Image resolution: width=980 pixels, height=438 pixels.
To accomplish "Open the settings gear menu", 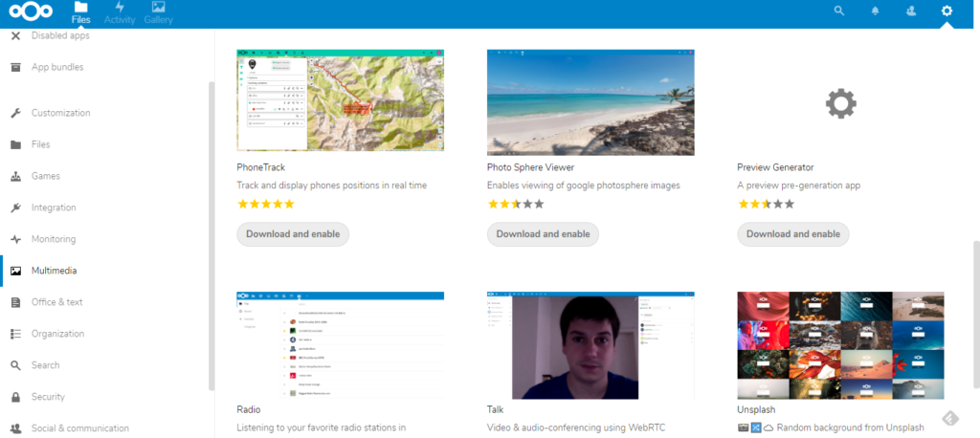I will coord(947,11).
